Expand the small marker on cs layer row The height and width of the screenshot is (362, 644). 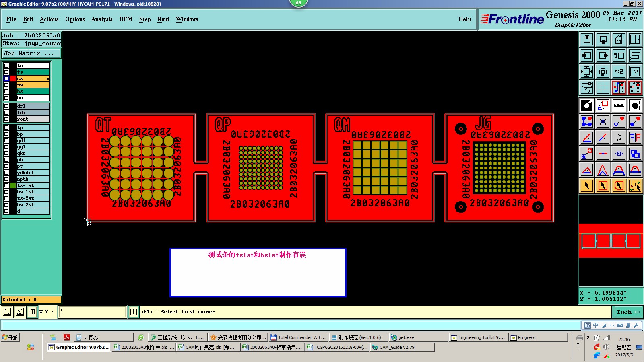[x=47, y=78]
